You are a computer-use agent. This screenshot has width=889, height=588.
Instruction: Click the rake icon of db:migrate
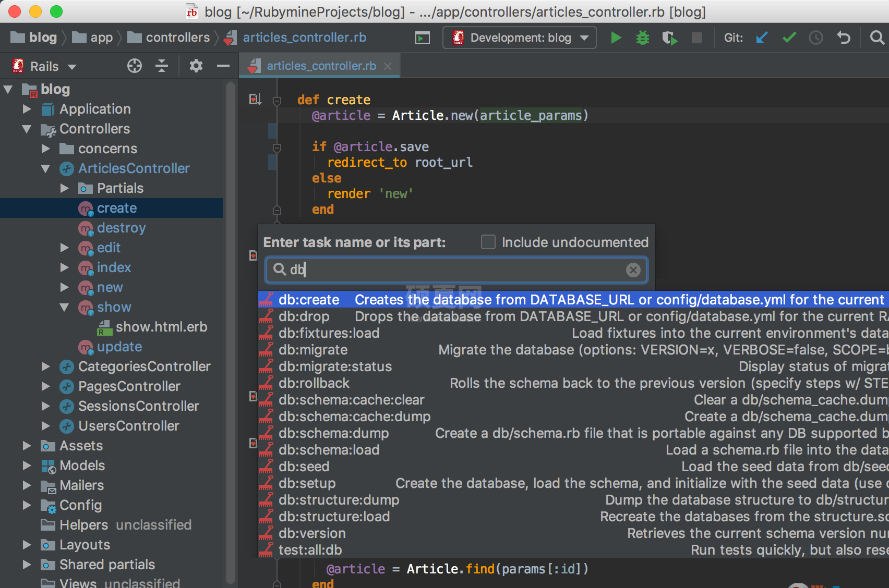266,350
